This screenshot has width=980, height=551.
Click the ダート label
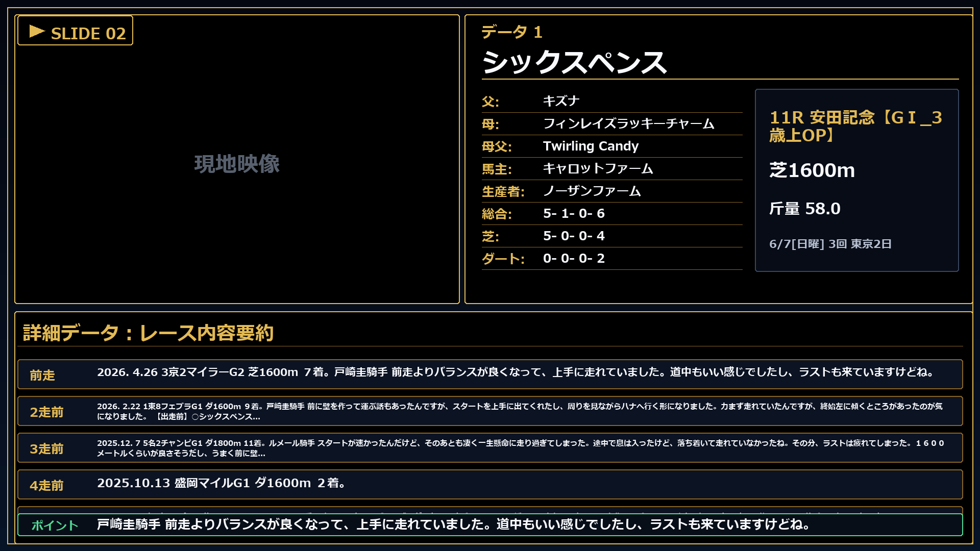[x=503, y=259]
